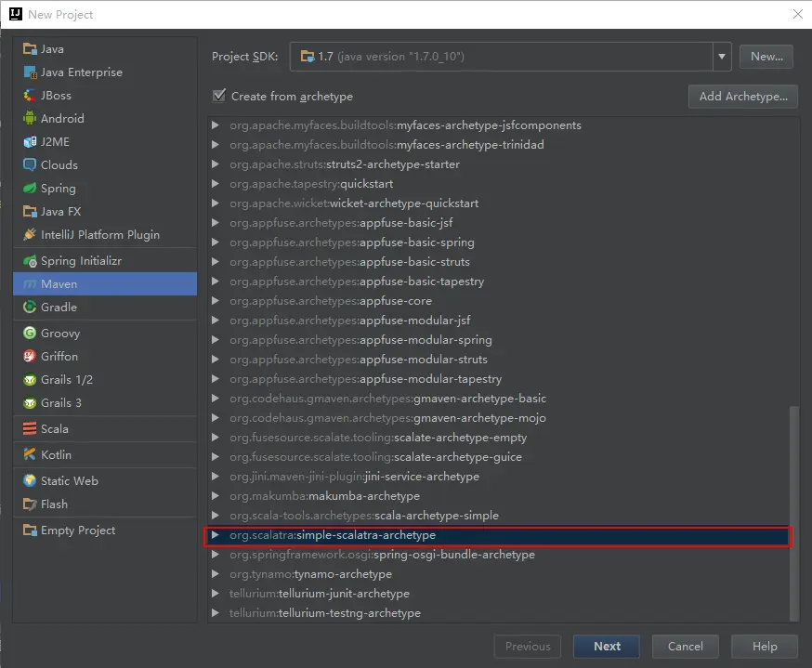Select the Clouds icon

tap(30, 165)
